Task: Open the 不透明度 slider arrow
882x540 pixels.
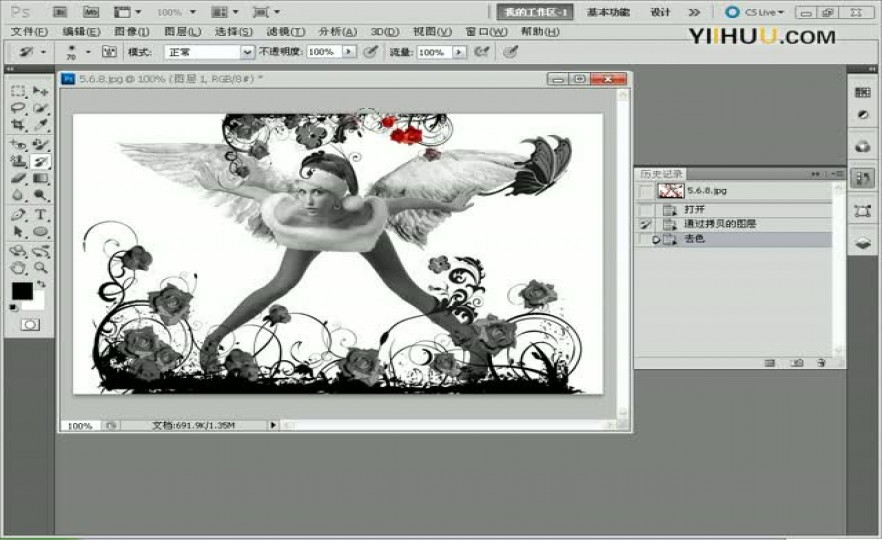Action: tap(349, 52)
